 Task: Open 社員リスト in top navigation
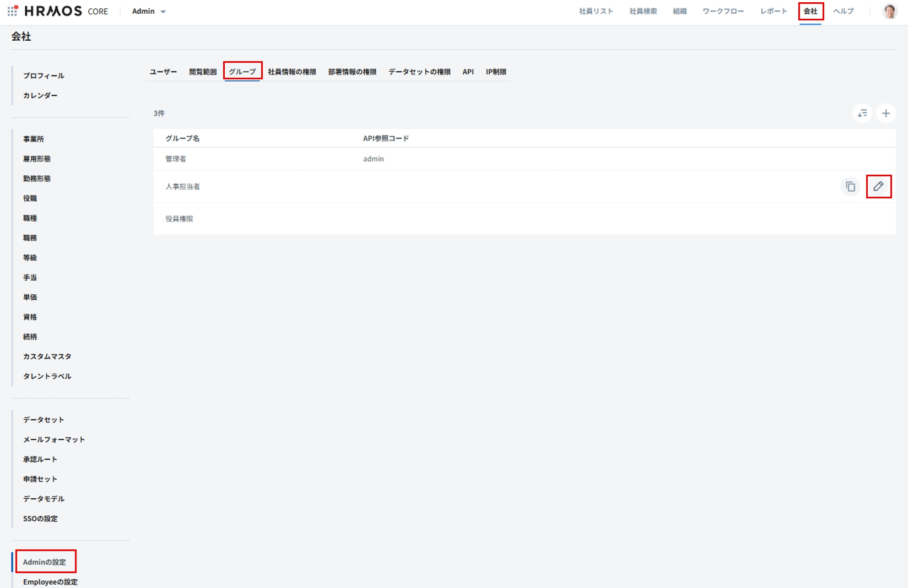(x=596, y=11)
